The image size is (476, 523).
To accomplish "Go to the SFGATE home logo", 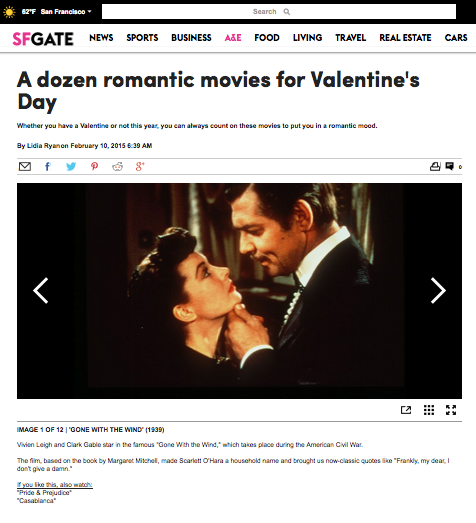I will click(43, 39).
